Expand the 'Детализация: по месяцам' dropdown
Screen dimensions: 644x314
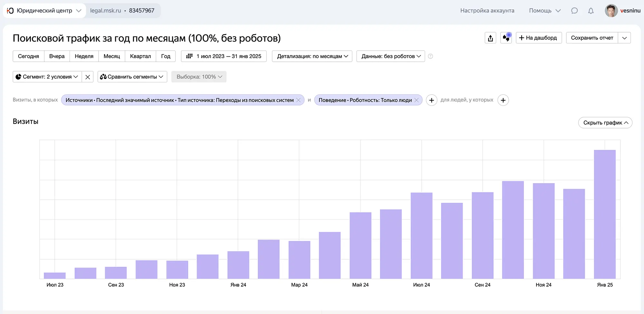click(312, 56)
